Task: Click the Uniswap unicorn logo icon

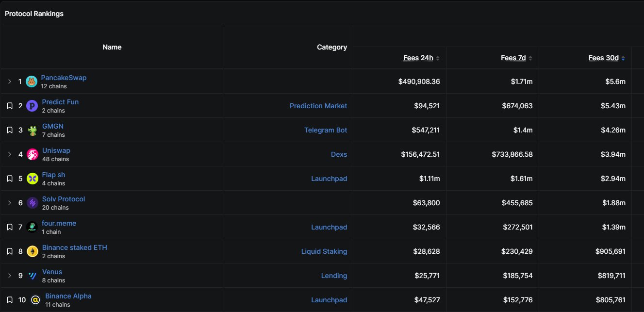Action: (32, 154)
